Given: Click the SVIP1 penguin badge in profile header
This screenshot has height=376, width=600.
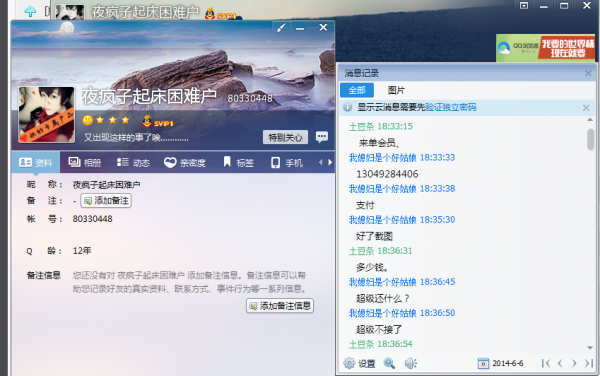Looking at the screenshot, I should [157, 122].
